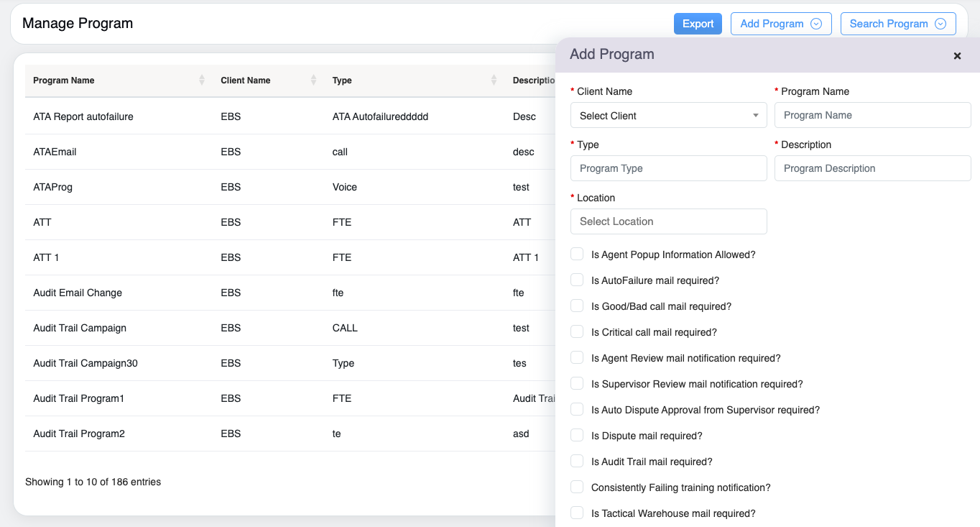Click the Add Program button
Screen dimensions: 980x527
click(x=771, y=24)
